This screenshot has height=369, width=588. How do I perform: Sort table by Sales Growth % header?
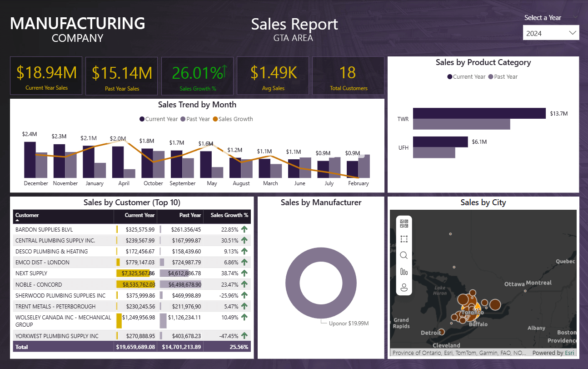click(229, 215)
